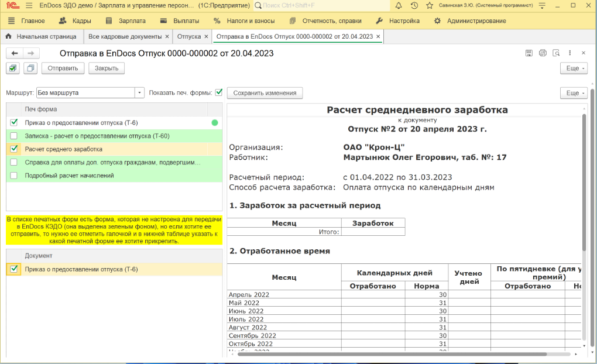597x364 pixels.
Task: Click the Начальная страница home icon
Action: pyautogui.click(x=8, y=36)
